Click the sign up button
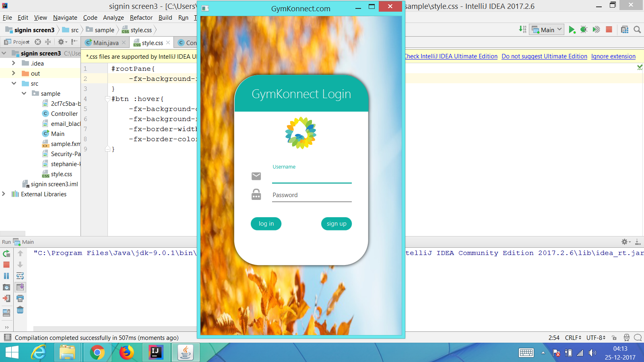The height and width of the screenshot is (362, 644). click(x=336, y=224)
